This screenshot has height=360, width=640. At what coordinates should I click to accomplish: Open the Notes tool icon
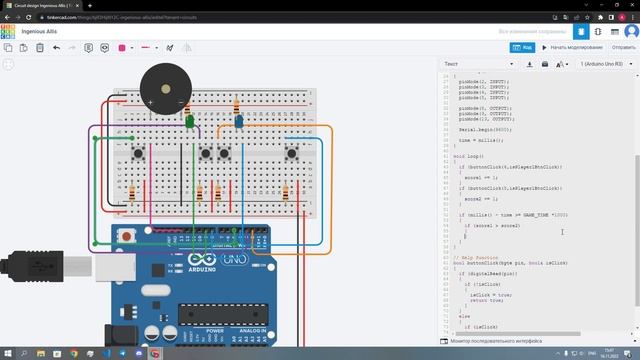[x=89, y=48]
